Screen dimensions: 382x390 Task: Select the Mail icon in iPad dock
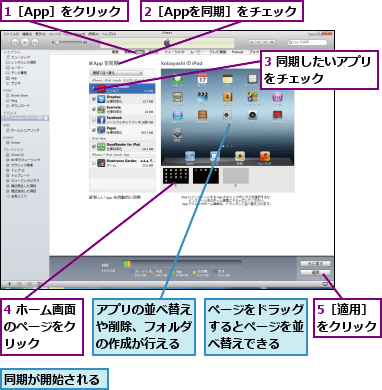click(215, 156)
